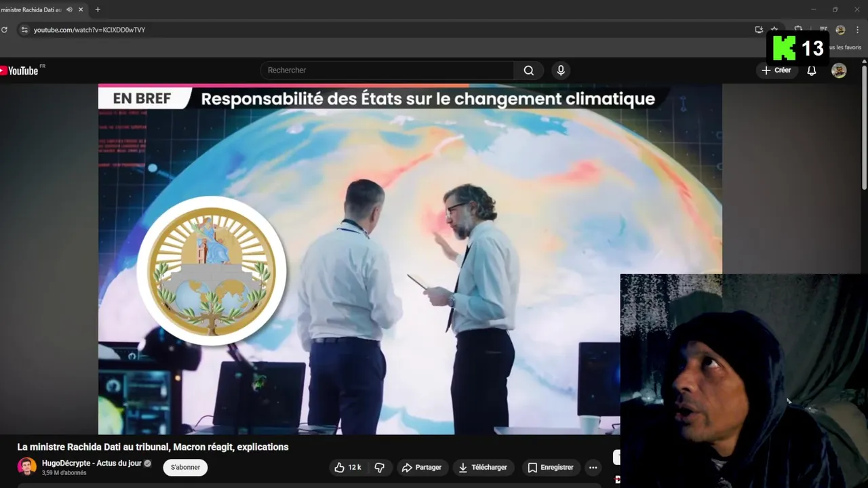The width and height of the screenshot is (868, 488).
Task: Share the video with Partager
Action: pos(422,468)
